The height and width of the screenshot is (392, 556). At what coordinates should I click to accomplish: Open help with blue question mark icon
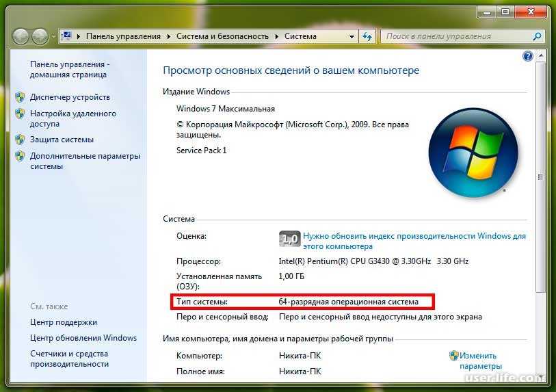pos(528,56)
